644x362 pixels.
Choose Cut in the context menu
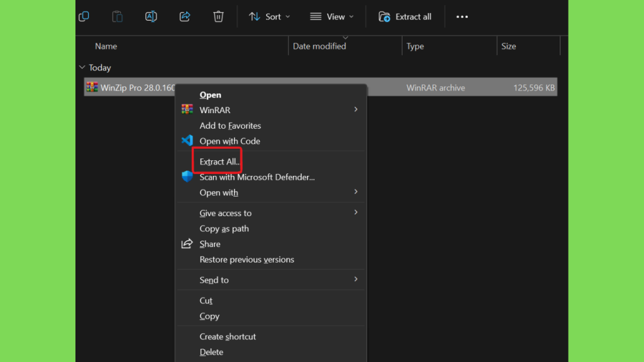point(206,300)
